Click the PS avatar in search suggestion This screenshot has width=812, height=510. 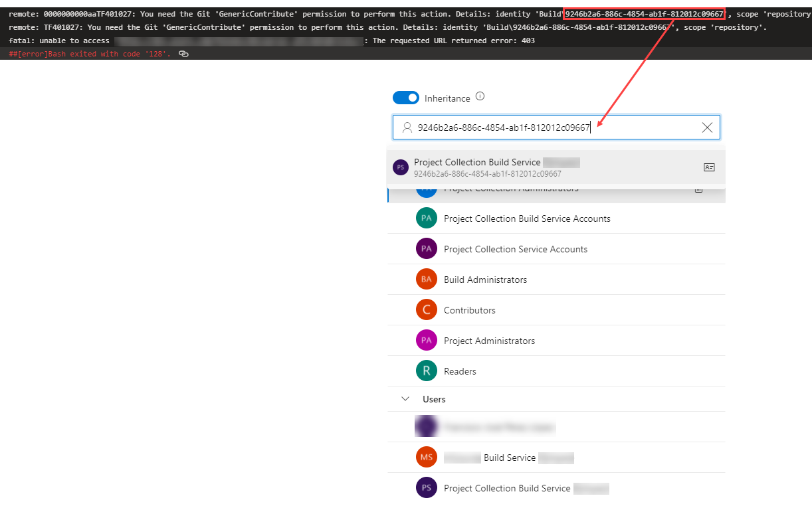pyautogui.click(x=400, y=167)
